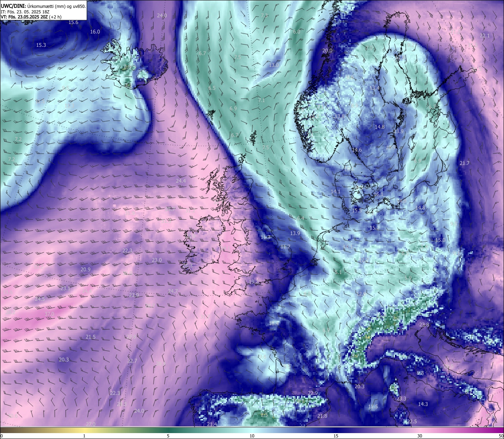Screen dimensions: 504x439
Task: Select the 23.1 value label
Action: pos(65,289)
